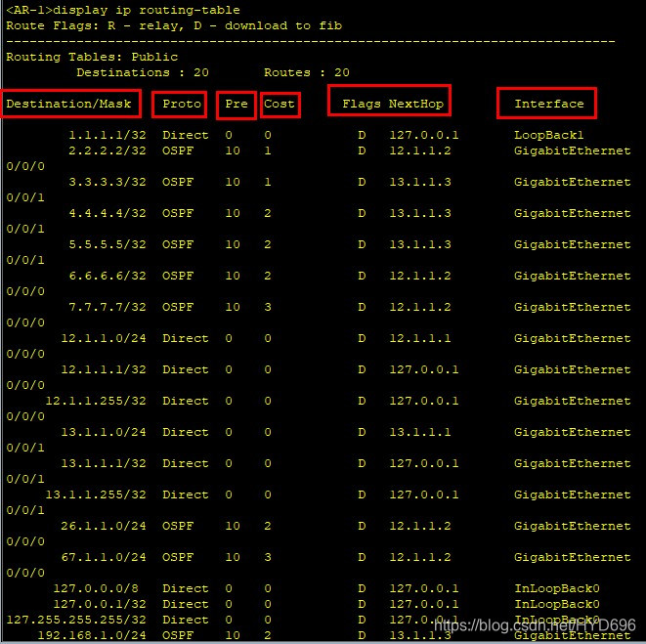Select destination 127.0.0.0/8

[96, 588]
